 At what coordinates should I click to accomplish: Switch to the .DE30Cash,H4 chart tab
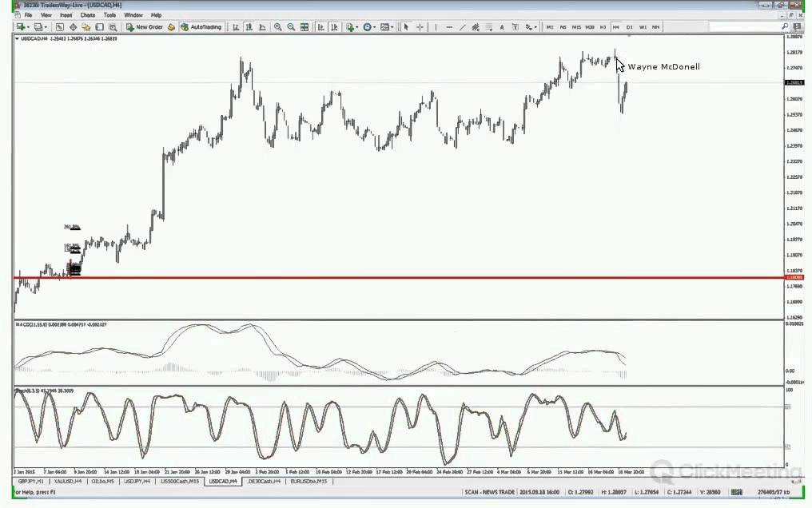264,481
